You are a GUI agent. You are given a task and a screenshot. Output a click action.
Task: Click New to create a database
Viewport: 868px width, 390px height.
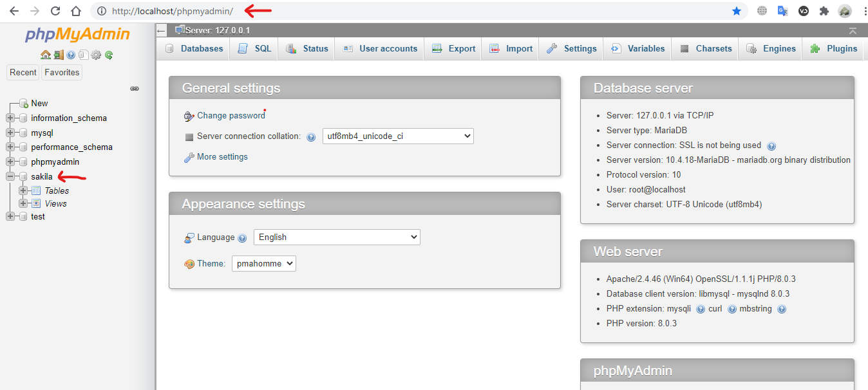(x=39, y=103)
